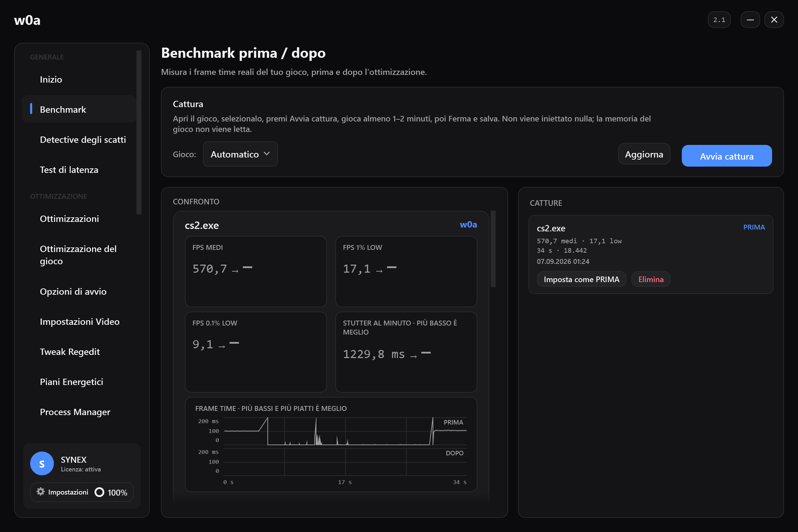Click the Avvia cattura button
The height and width of the screenshot is (532, 798).
tap(727, 156)
